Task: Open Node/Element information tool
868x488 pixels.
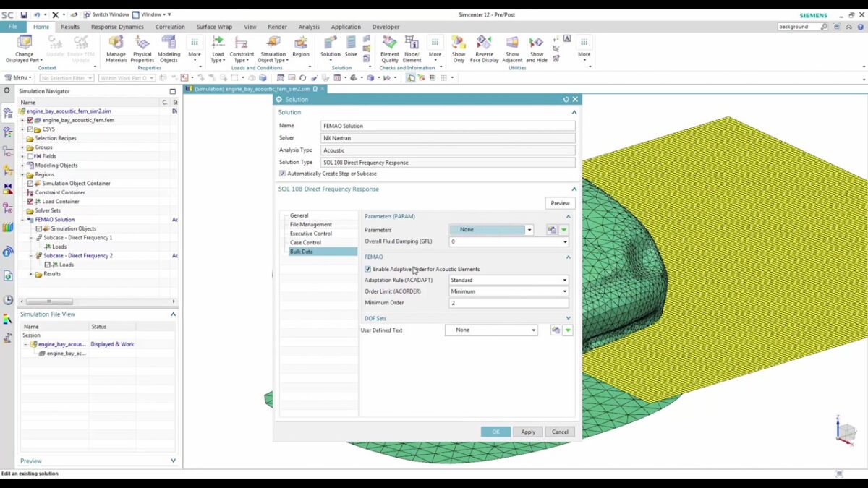Action: 412,49
